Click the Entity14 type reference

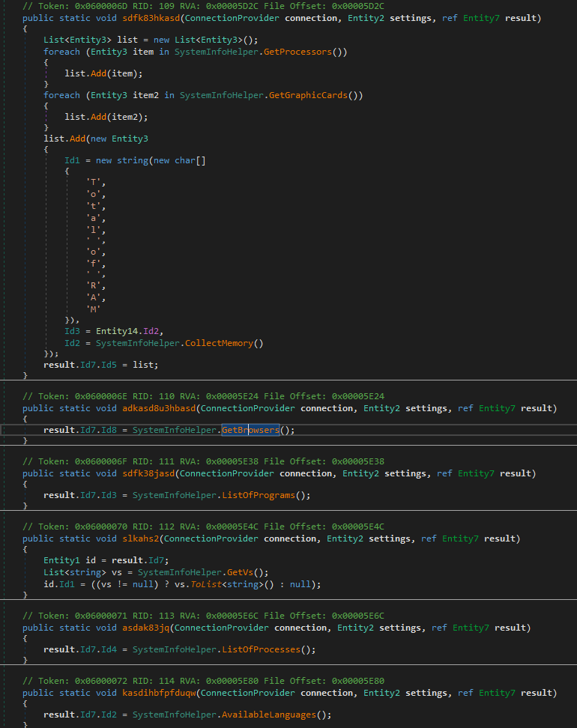tap(109, 332)
